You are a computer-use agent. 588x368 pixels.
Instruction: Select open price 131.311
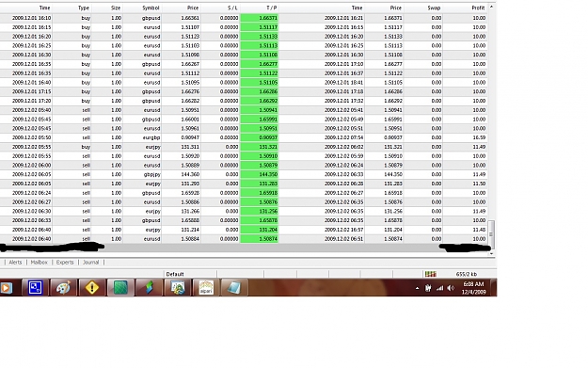(x=190, y=147)
